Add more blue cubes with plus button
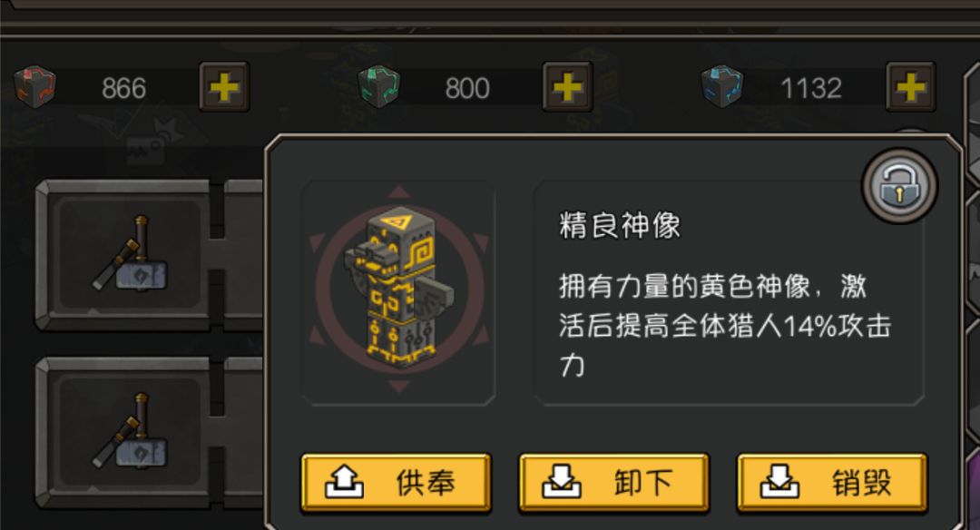 [911, 87]
